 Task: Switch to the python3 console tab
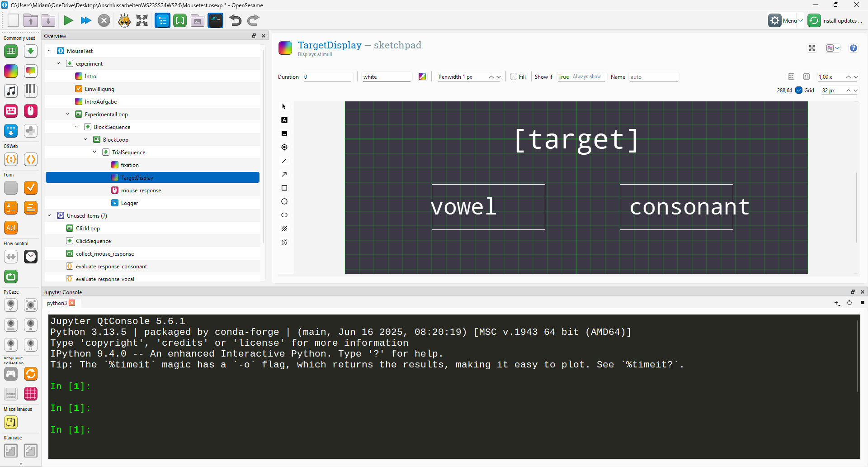pos(57,303)
